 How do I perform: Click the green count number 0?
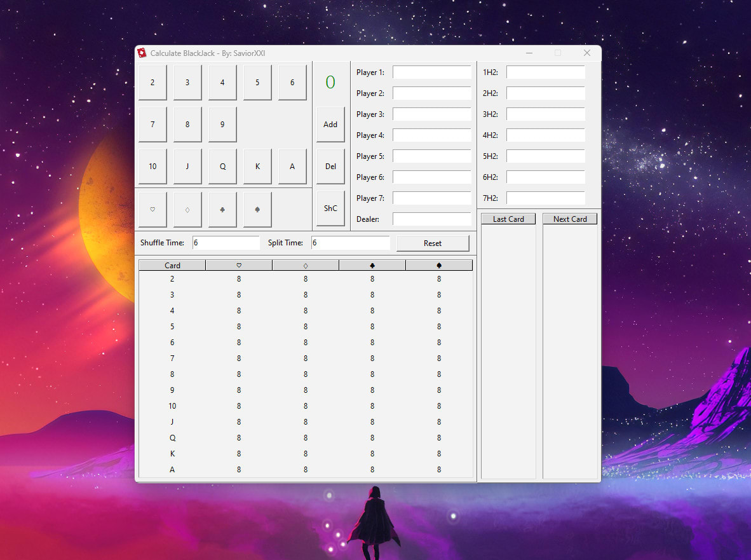click(330, 83)
